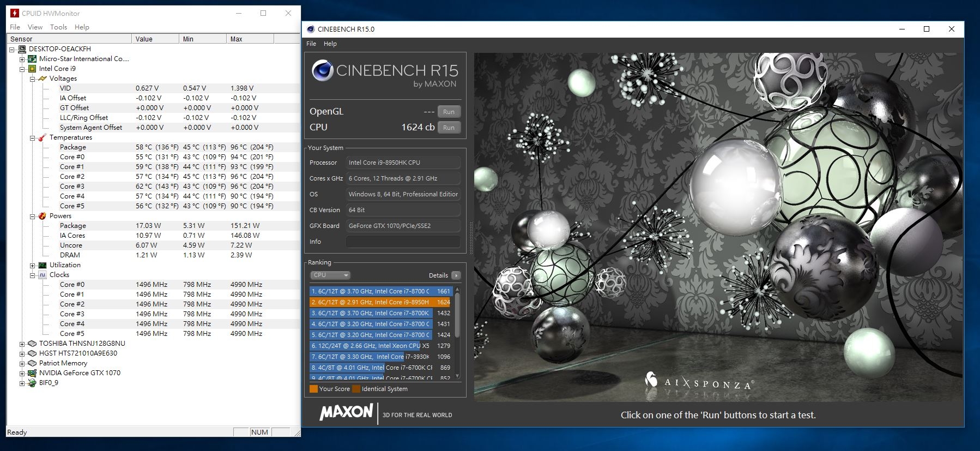This screenshot has width=980, height=451.
Task: Expand the BIF0_9 node
Action: coord(22,383)
